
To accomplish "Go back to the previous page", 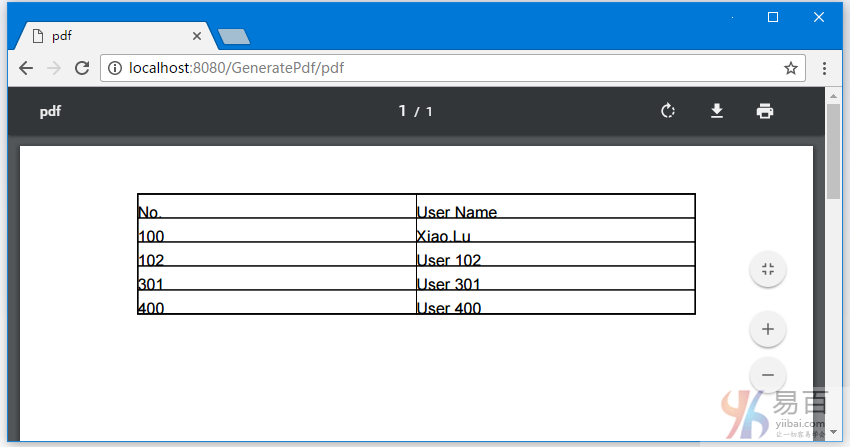I will [26, 68].
